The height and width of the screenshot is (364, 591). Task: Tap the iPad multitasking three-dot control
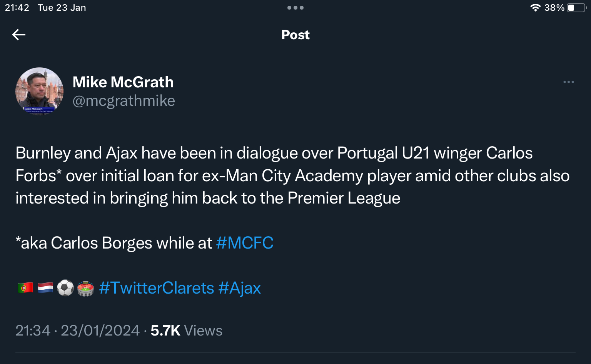click(295, 8)
